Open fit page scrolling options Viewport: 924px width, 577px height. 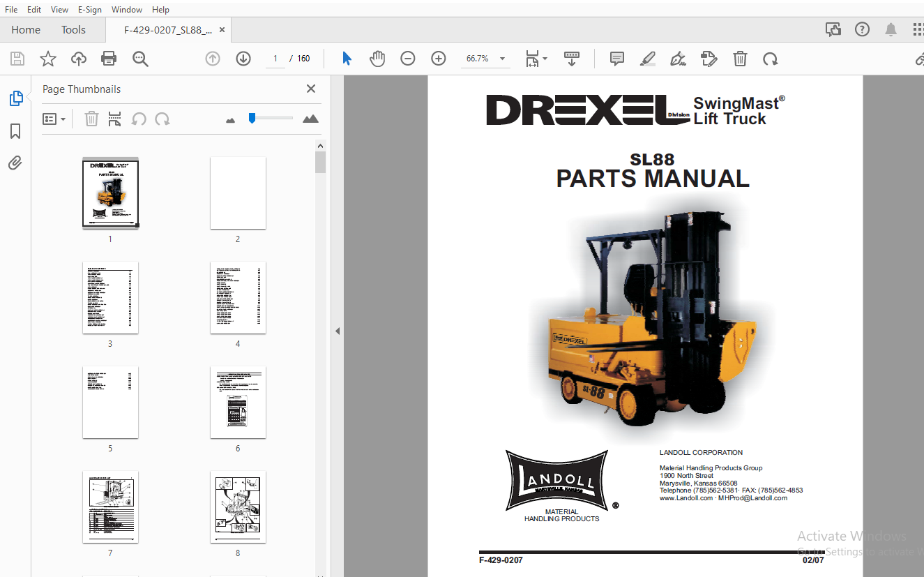tap(536, 59)
